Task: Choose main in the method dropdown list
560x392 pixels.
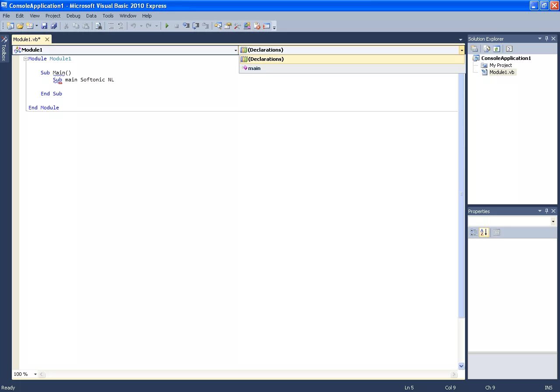Action: click(x=352, y=68)
